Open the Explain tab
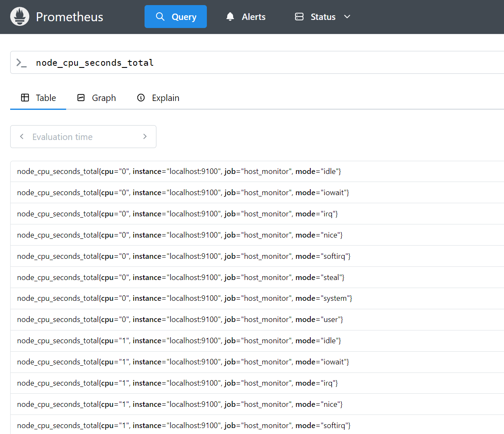Screen dimensions: 504x434 point(158,98)
